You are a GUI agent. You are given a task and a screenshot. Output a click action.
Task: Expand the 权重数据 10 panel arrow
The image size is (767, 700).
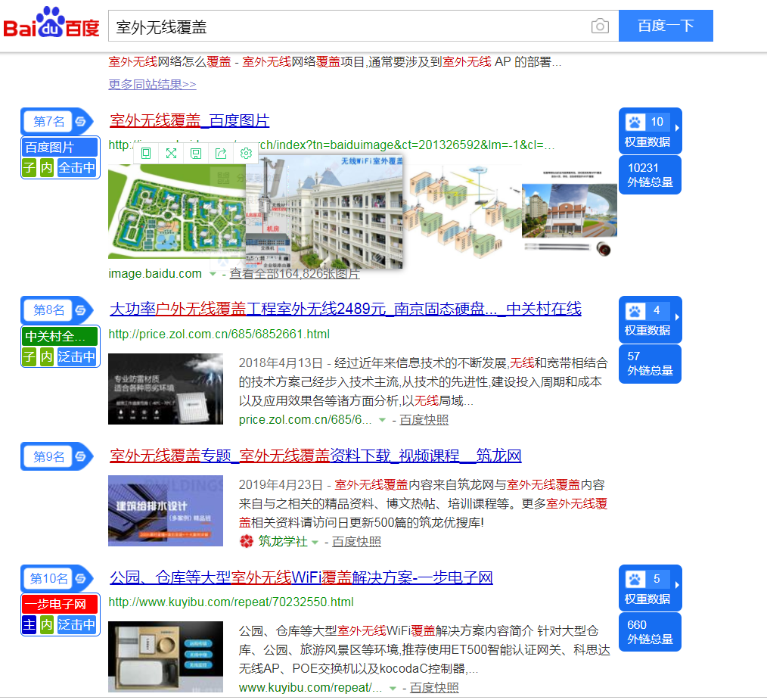(677, 128)
